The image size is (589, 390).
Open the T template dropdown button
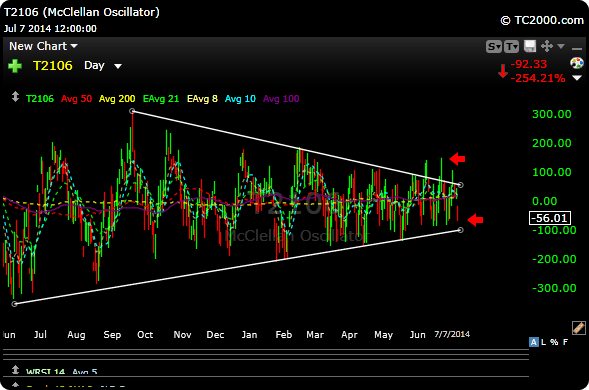pyautogui.click(x=511, y=47)
